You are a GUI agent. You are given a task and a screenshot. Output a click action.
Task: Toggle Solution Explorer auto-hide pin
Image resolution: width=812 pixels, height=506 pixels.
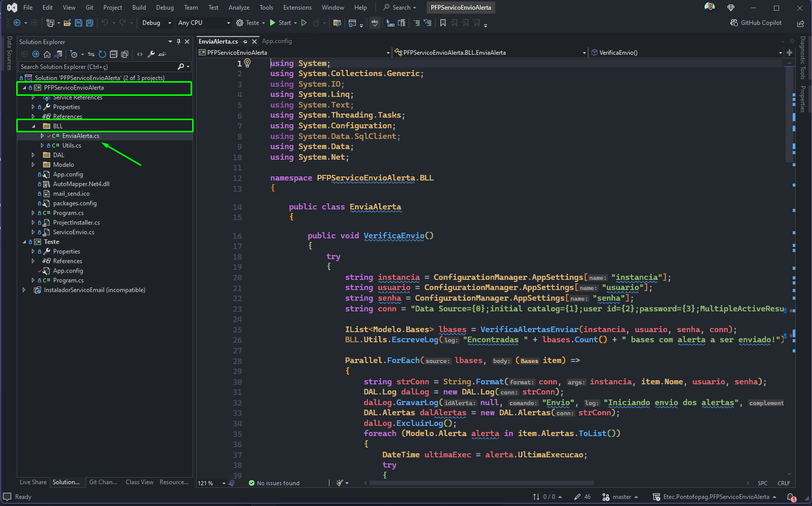[178, 42]
